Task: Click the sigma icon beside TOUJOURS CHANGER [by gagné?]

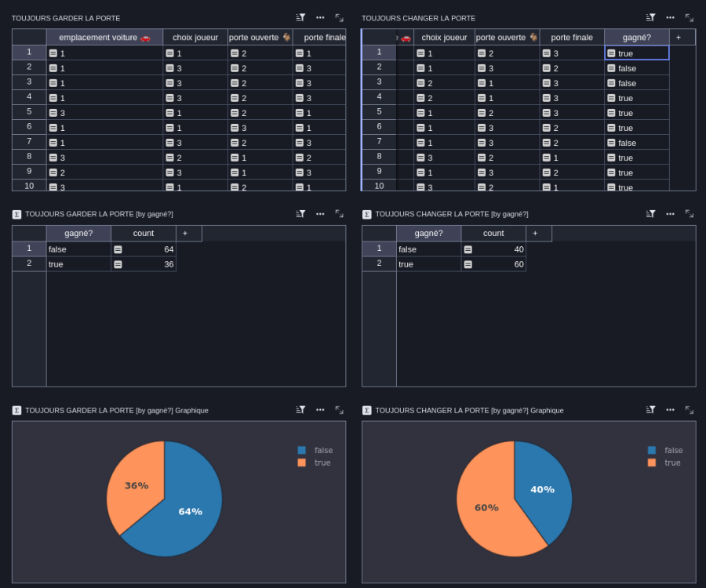Action: pos(366,214)
